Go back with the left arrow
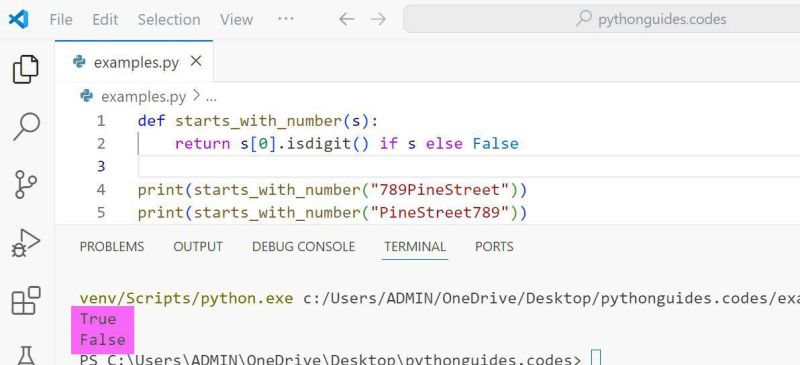 (346, 19)
